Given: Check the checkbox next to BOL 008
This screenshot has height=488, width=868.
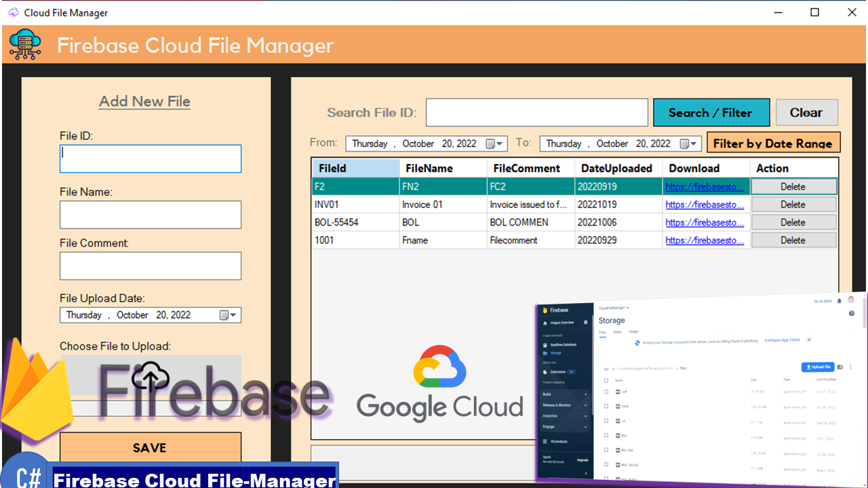Looking at the screenshot, I should click(x=608, y=449).
